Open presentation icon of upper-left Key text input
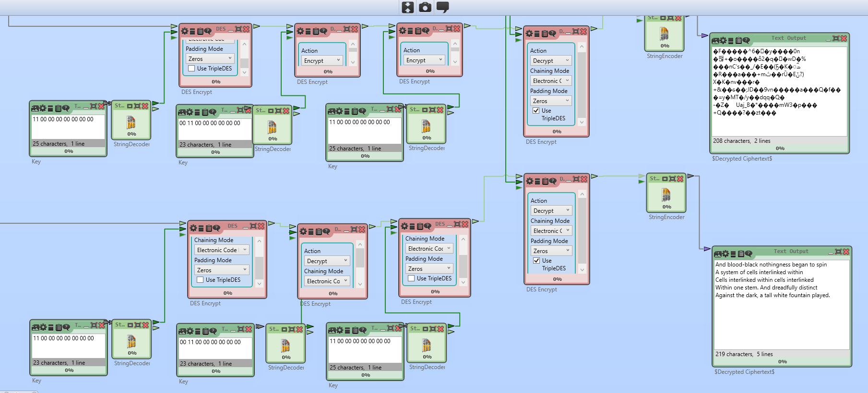Image resolution: width=868 pixels, height=393 pixels. click(x=35, y=108)
